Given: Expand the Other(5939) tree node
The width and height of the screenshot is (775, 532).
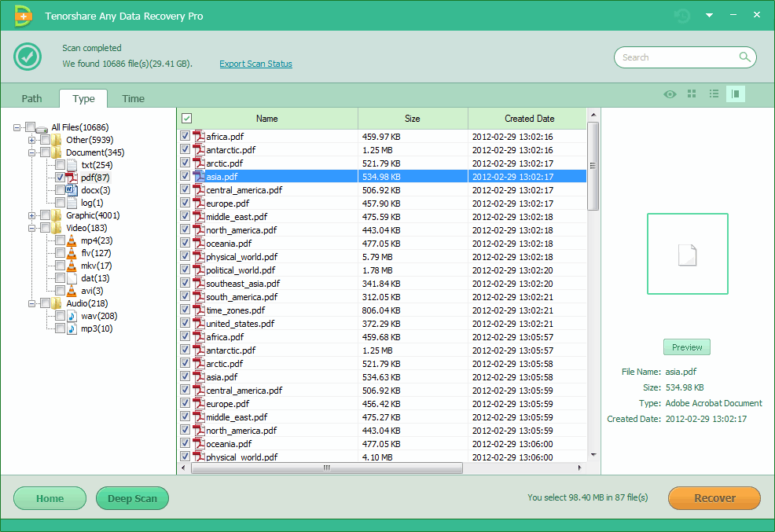Looking at the screenshot, I should coord(32,140).
